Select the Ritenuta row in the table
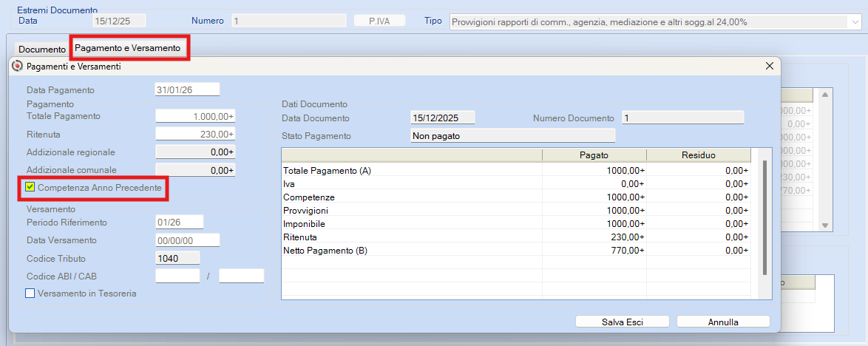The height and width of the screenshot is (346, 868). coord(516,237)
